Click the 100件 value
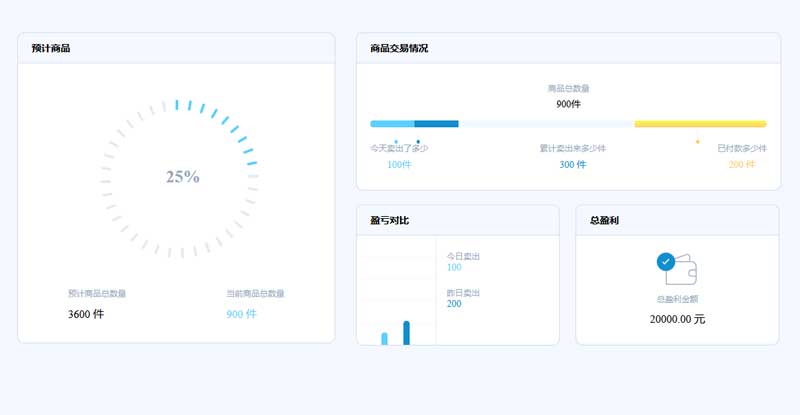The image size is (800, 415). pos(399,164)
